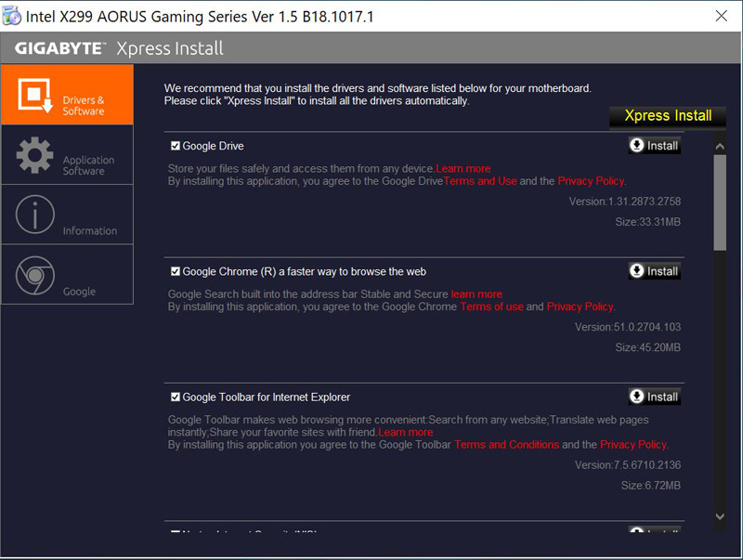Uncheck the Google Drive checkbox

pyautogui.click(x=176, y=146)
